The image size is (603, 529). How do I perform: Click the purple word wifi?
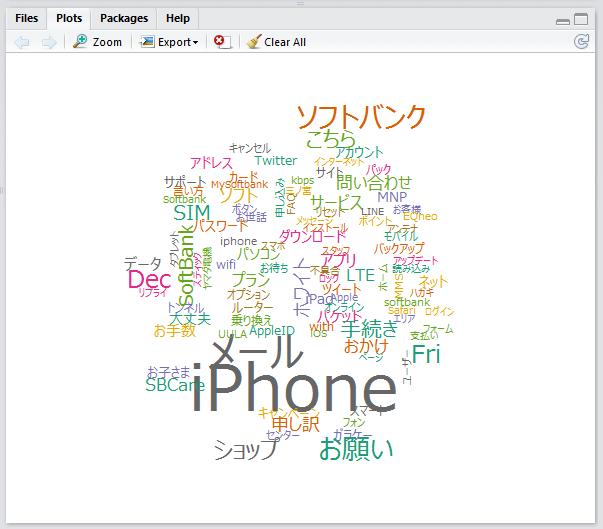click(226, 264)
